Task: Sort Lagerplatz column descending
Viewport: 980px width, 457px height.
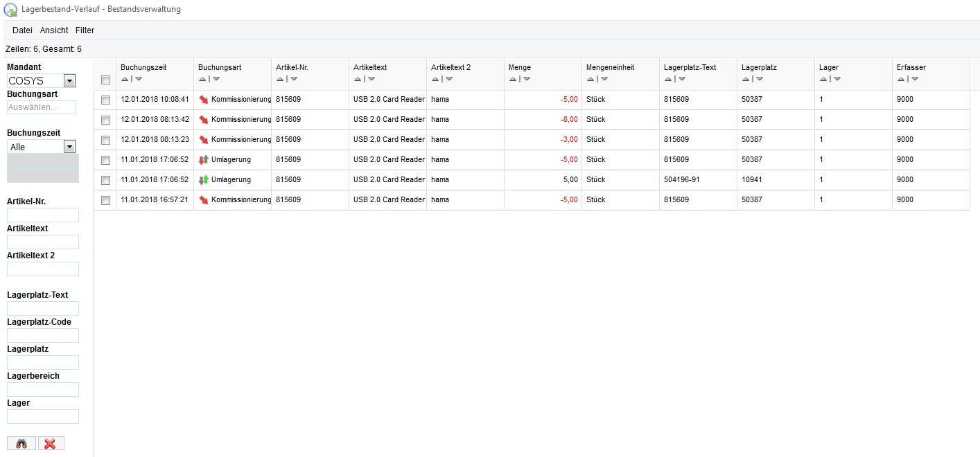Action: [x=760, y=79]
